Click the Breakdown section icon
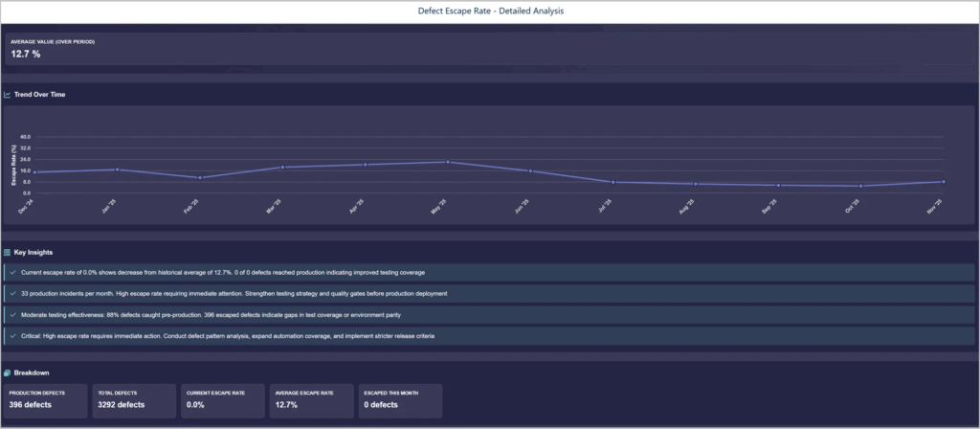 (x=8, y=373)
